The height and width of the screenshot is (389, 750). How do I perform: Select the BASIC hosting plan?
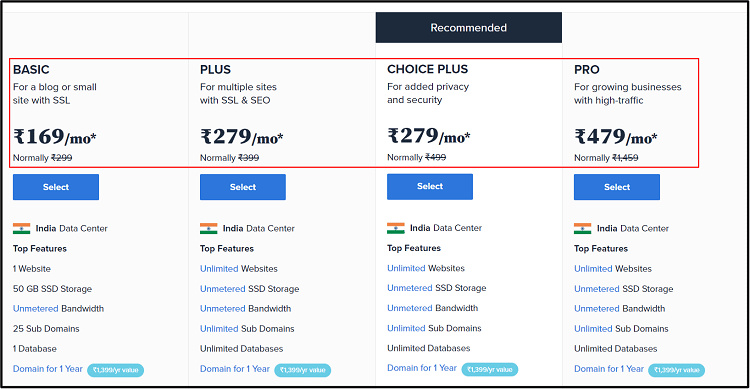(56, 187)
